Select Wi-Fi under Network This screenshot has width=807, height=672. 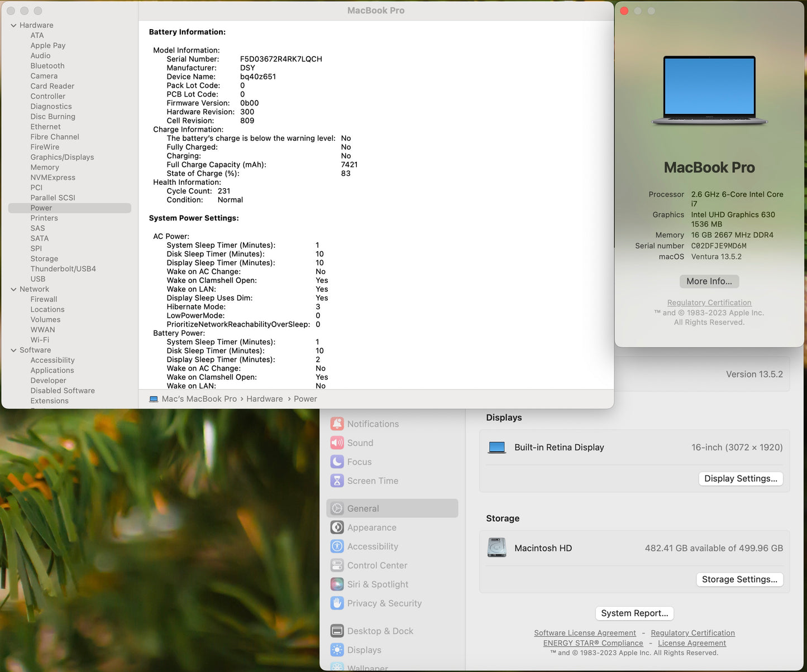click(x=40, y=340)
